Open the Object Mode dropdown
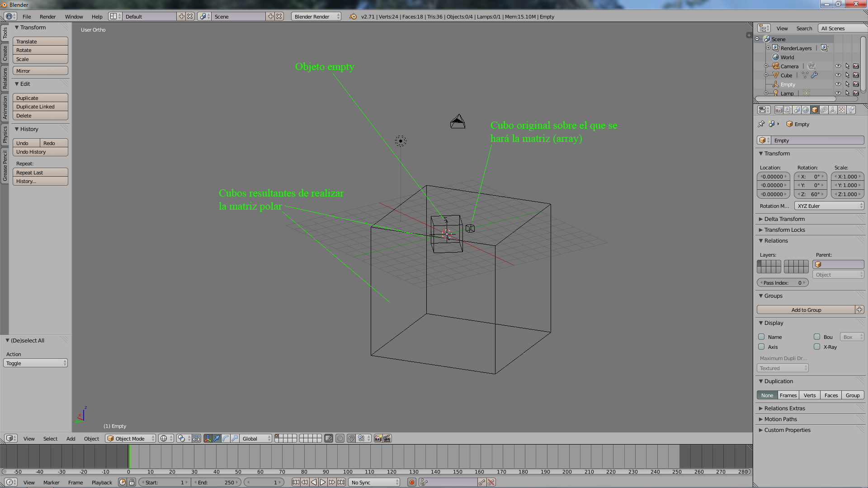Screen dimensions: 868x488 (x=130, y=438)
